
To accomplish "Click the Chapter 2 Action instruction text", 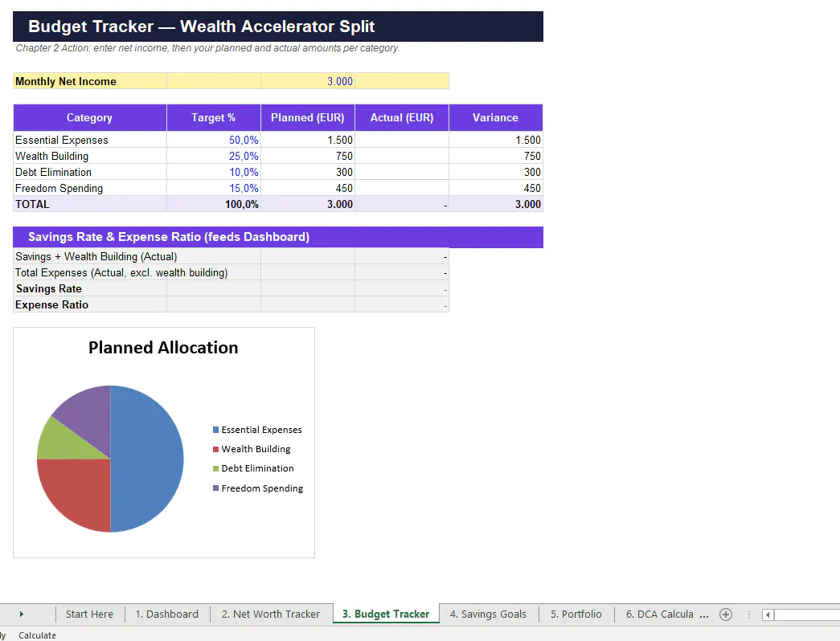I will tap(208, 48).
